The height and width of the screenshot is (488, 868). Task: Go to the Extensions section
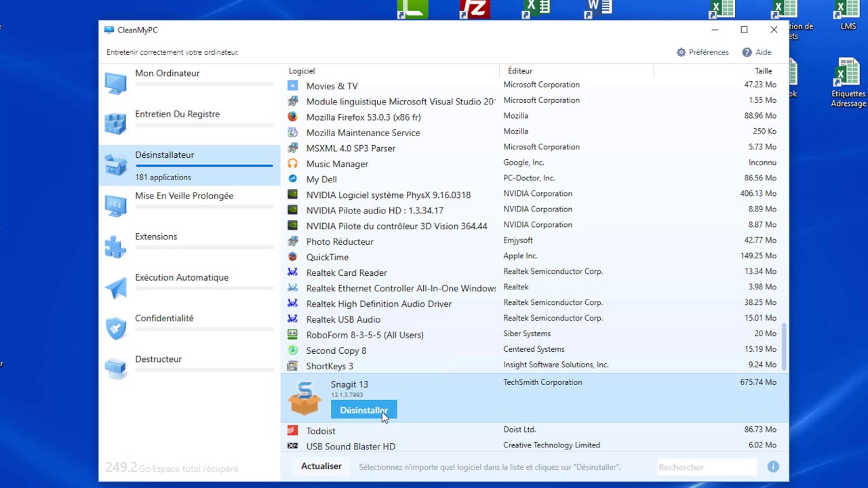[x=189, y=246]
